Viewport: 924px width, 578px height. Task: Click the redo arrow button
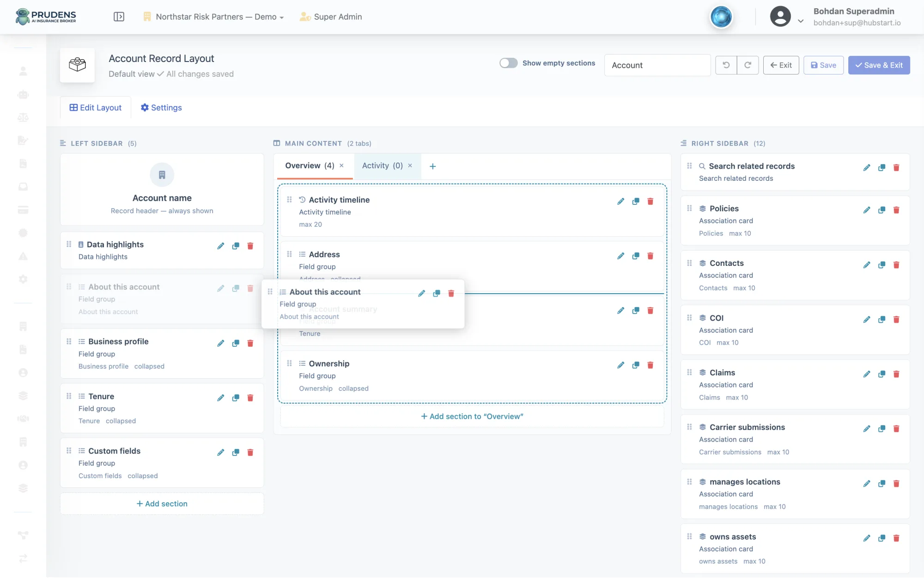point(748,65)
